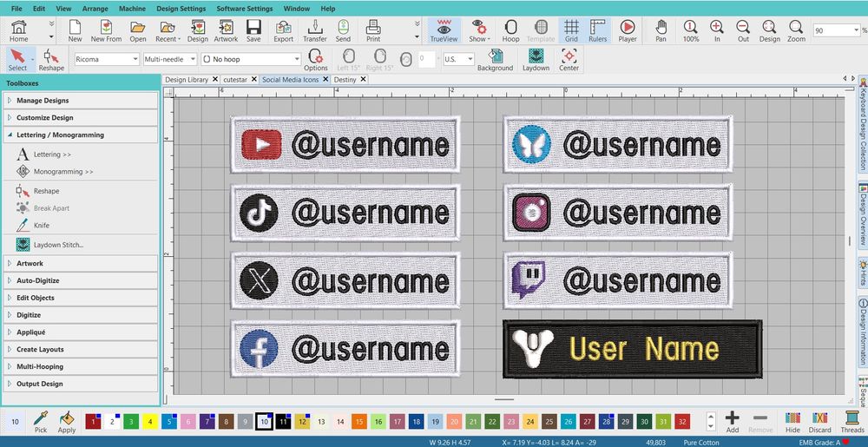Select the YouTube @username patch
Screen dimensions: 868x447
(345, 145)
